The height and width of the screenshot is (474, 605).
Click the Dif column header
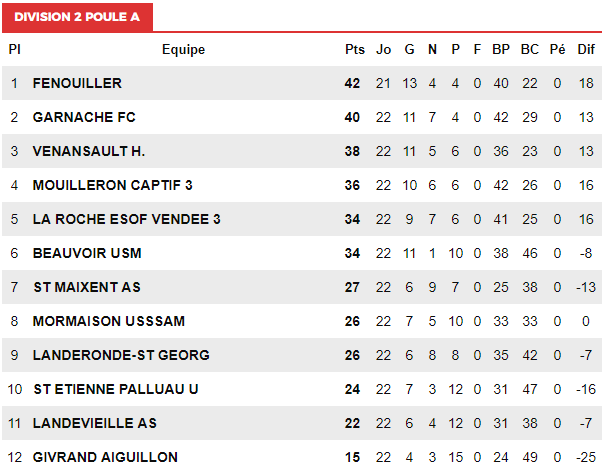point(586,49)
